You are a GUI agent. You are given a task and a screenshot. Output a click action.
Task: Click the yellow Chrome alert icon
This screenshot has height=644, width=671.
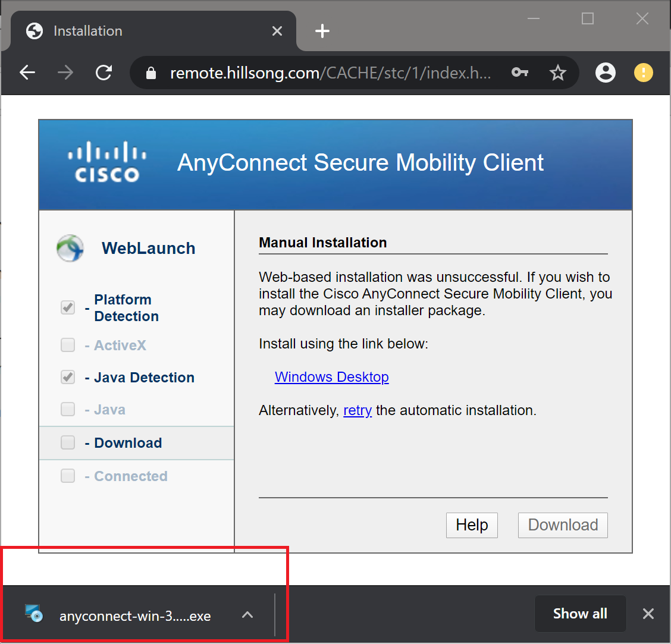tap(643, 73)
